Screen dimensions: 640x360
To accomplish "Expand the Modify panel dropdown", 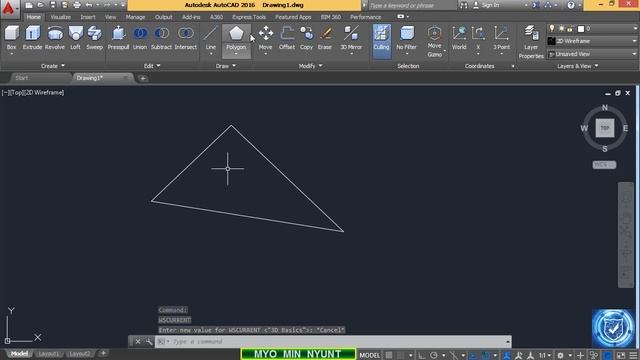I will click(310, 66).
